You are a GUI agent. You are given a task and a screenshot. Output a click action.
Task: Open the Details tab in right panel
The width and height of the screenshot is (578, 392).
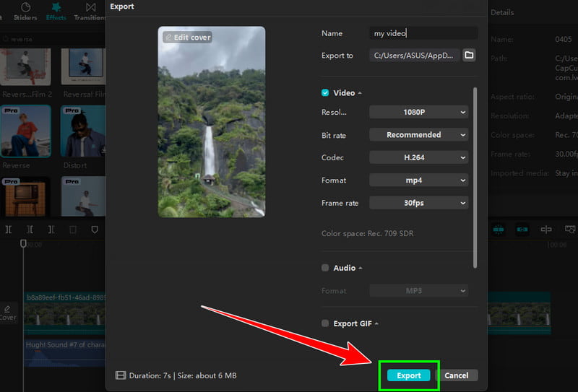[502, 12]
